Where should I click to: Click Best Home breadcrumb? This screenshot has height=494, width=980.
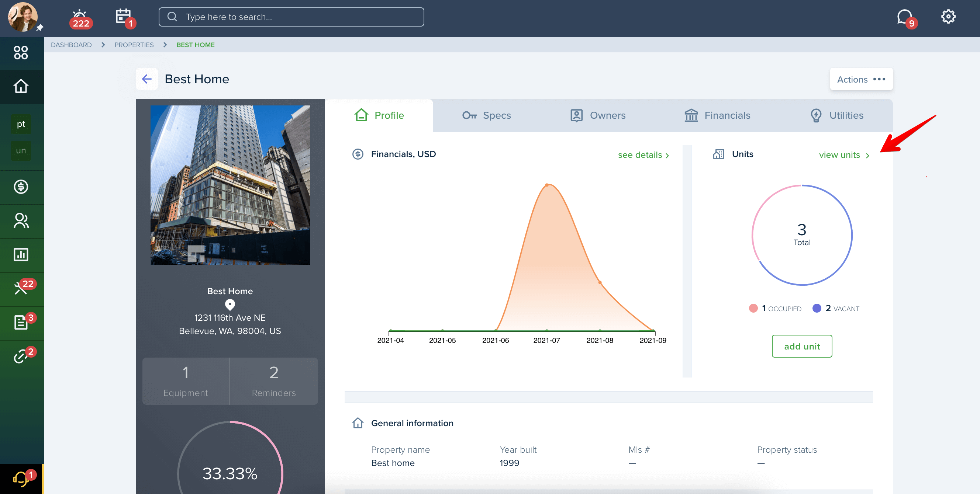[x=196, y=45]
